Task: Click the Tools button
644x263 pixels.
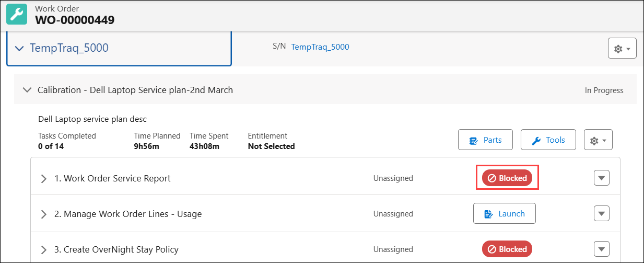Action: (x=548, y=140)
